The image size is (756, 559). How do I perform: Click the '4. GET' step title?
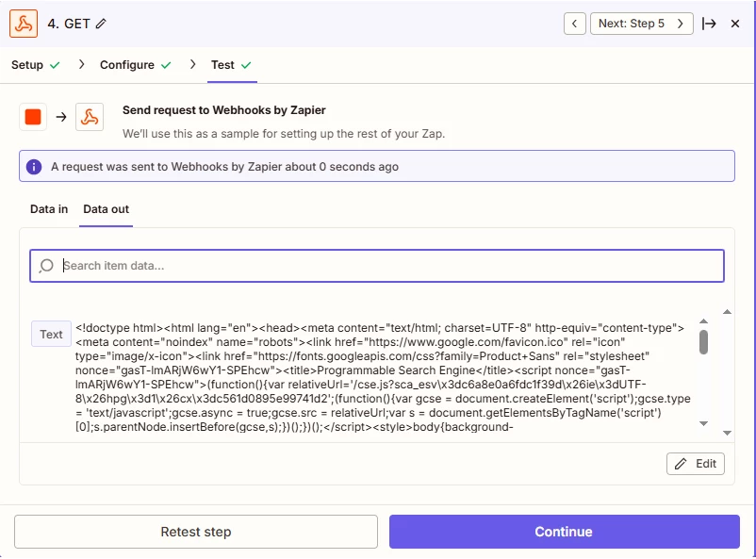coord(69,24)
